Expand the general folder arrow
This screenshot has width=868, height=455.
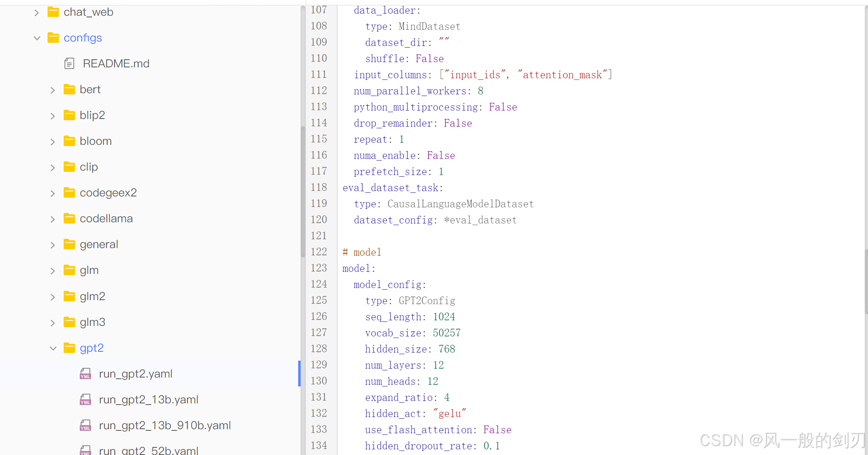[x=53, y=245]
